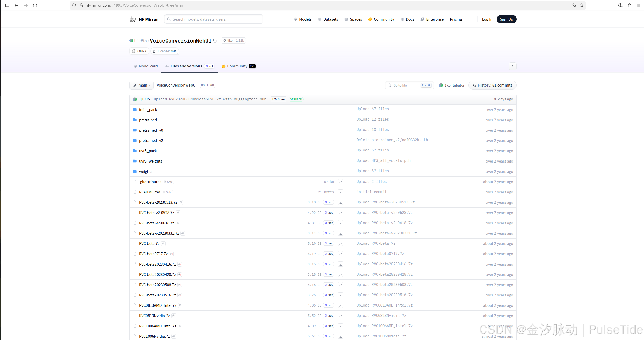Open the weights folder

tap(146, 172)
